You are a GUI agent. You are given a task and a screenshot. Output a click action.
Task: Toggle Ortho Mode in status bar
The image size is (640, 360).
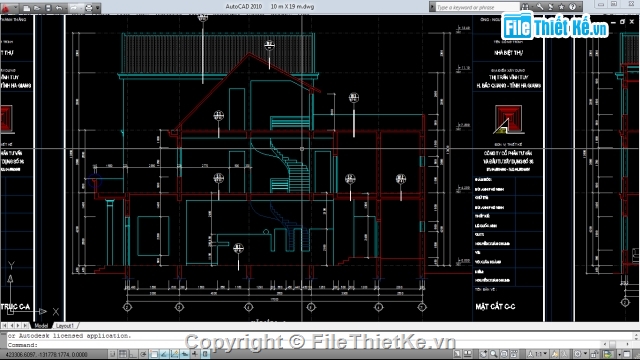click(133, 354)
